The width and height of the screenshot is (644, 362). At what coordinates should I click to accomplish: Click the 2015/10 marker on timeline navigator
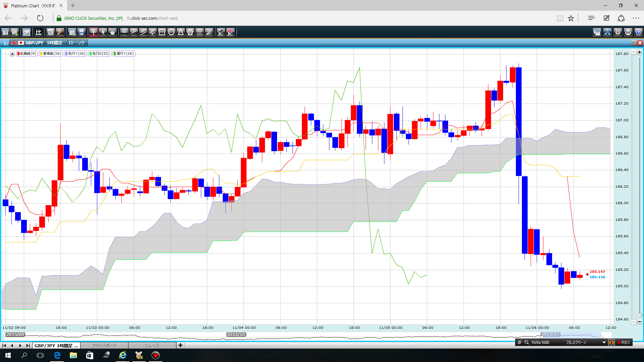pyautogui.click(x=236, y=335)
